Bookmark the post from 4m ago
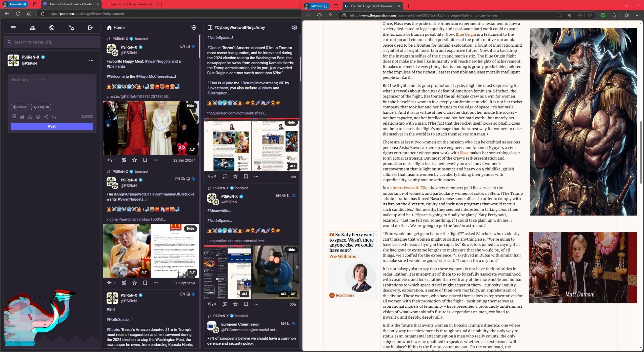Screen dimensions: 644x352 point(246,176)
